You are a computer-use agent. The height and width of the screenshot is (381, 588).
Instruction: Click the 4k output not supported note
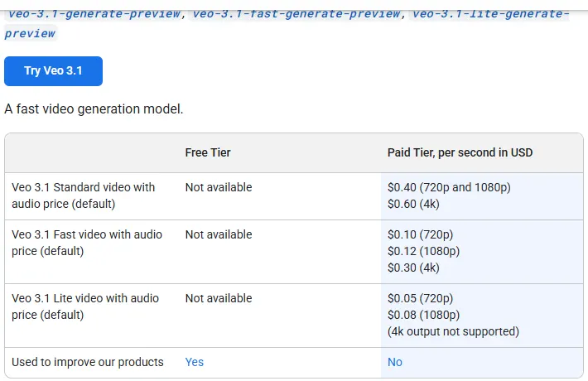point(453,331)
